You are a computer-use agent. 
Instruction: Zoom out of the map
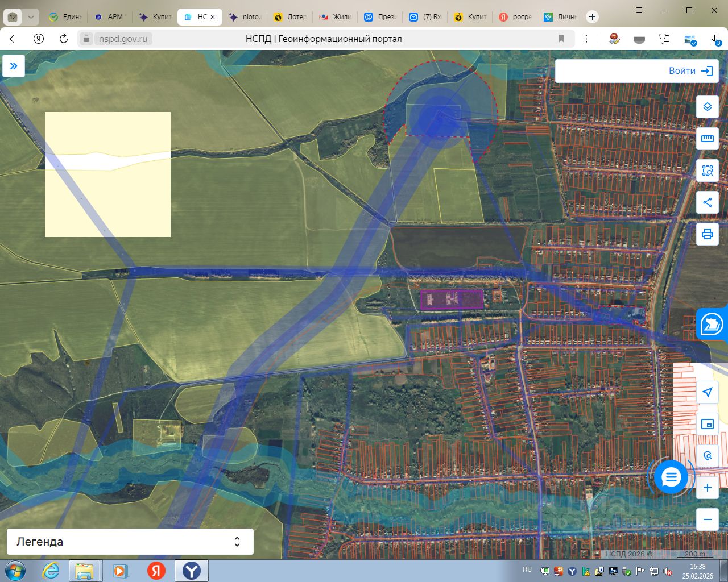(707, 519)
